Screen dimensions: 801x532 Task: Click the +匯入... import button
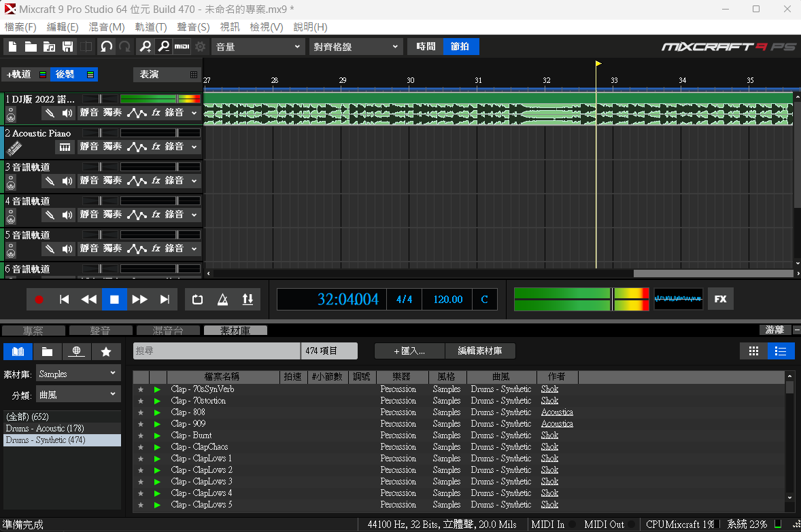(409, 351)
